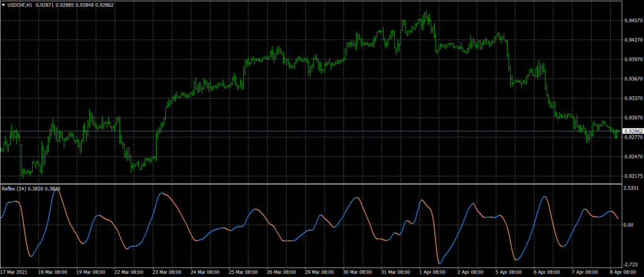Click the 22 Mar 08:00 time label
The image size is (644, 277).
129,272
